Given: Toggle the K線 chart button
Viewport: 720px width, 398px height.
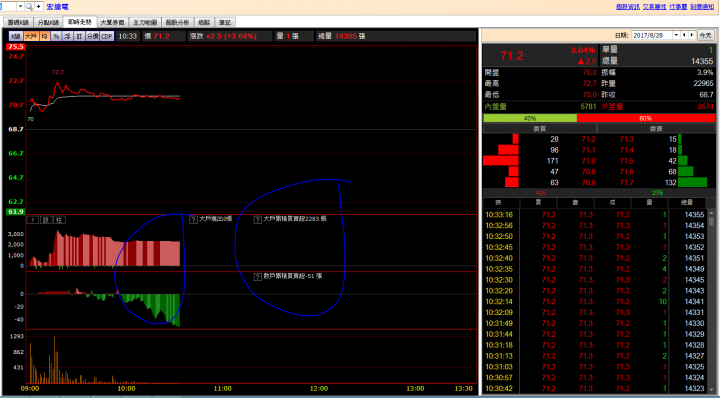Looking at the screenshot, I should click(16, 36).
